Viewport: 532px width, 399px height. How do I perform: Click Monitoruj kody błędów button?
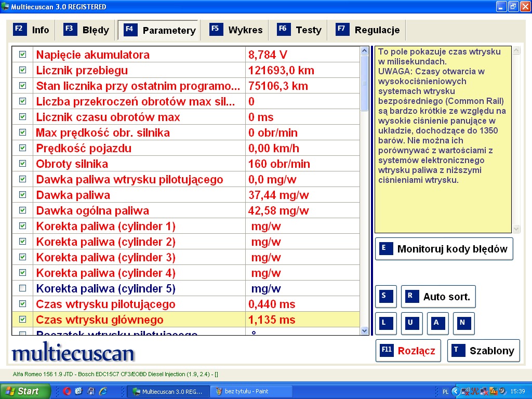coord(444,249)
